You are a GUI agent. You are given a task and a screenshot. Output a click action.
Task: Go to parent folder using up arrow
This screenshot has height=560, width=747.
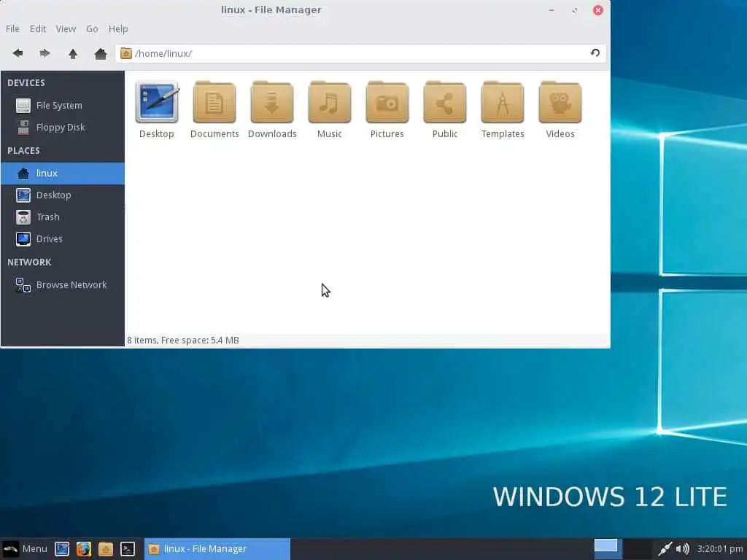pyautogui.click(x=73, y=54)
